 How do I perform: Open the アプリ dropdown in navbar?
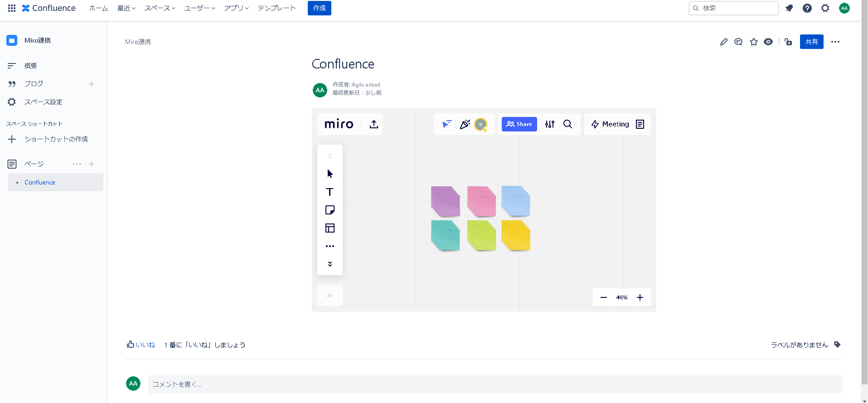click(236, 8)
